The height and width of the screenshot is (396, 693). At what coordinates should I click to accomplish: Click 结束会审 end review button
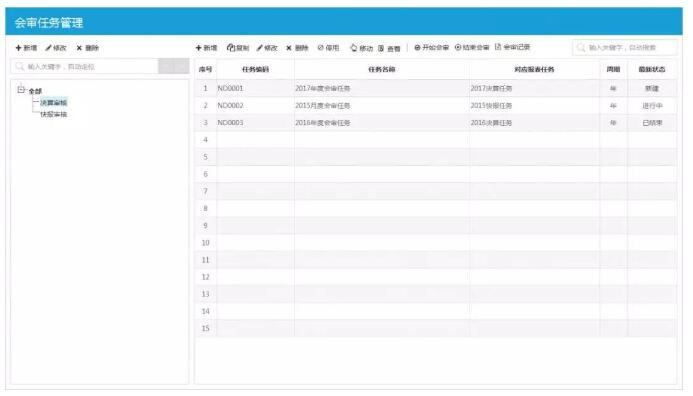[472, 47]
